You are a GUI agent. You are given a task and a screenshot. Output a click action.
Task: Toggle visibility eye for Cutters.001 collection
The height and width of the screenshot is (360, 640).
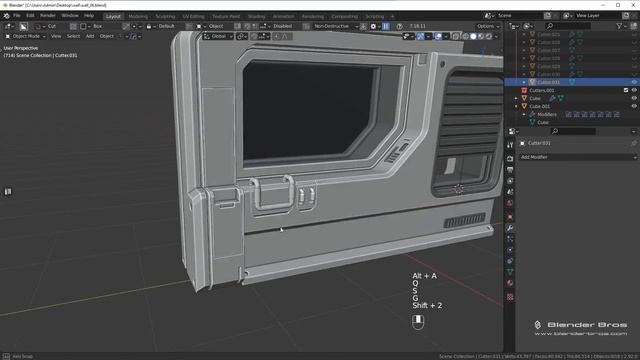[x=634, y=90]
